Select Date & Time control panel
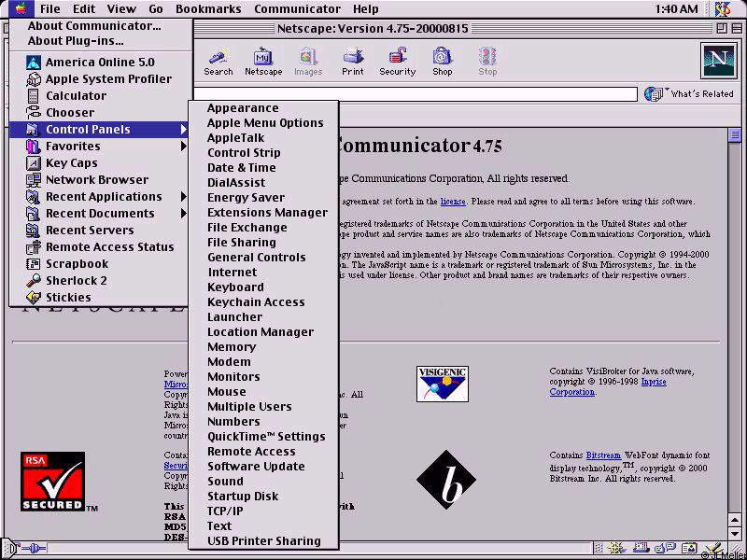Screen dimensions: 747x560 pos(263,168)
